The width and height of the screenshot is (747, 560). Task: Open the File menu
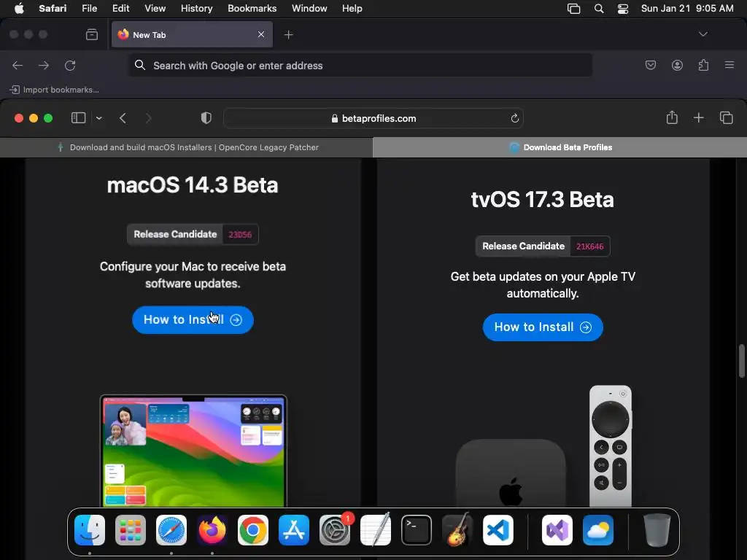(x=89, y=9)
